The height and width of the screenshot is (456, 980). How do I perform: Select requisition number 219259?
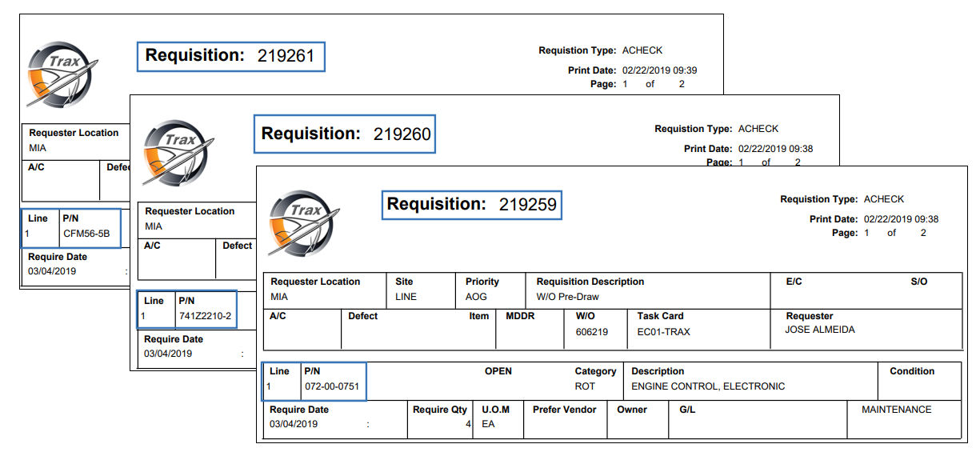coord(528,205)
